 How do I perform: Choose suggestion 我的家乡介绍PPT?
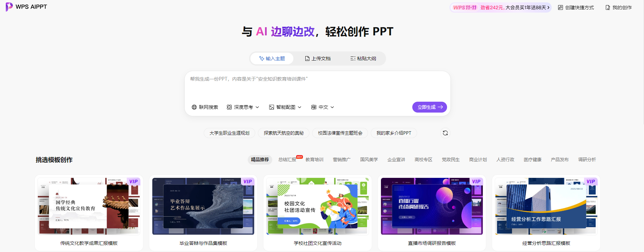394,133
